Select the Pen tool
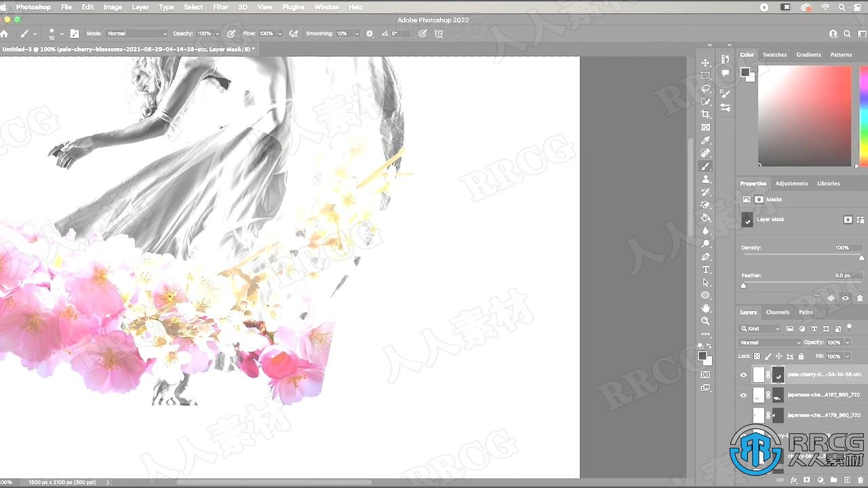This screenshot has width=868, height=488. pos(705,257)
